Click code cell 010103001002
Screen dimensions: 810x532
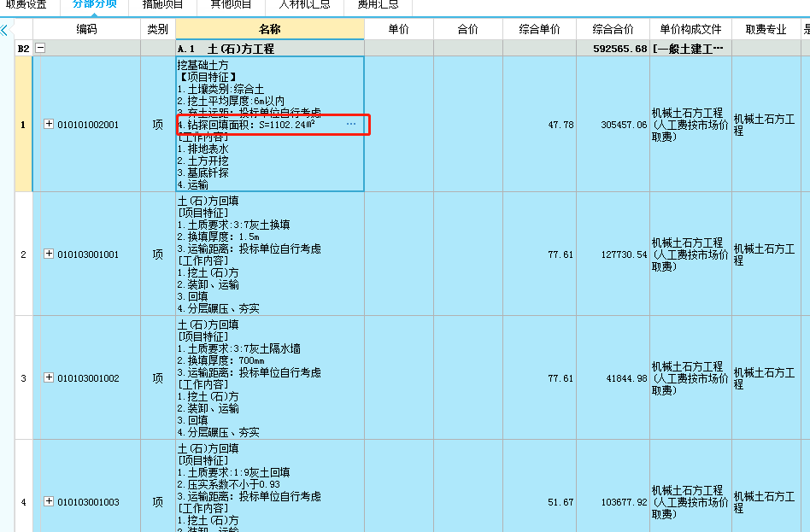[x=88, y=378]
